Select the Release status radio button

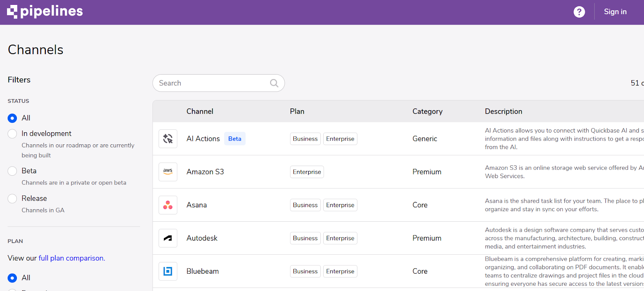12,199
